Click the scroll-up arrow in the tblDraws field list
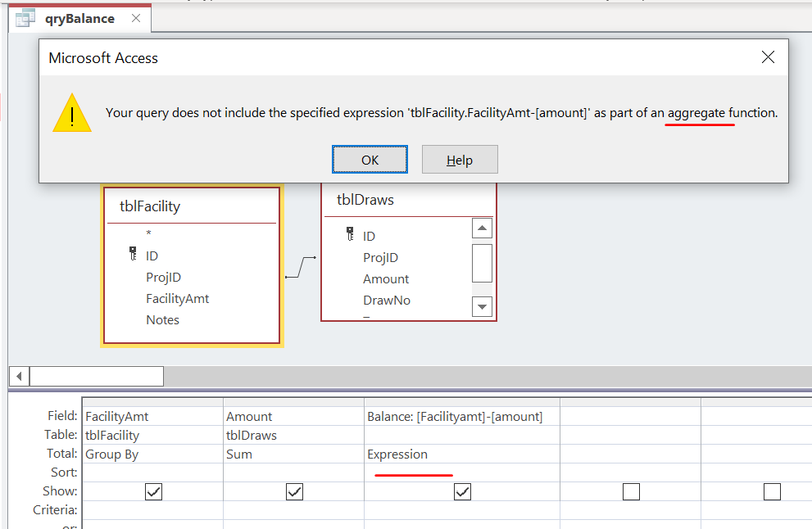Image resolution: width=812 pixels, height=529 pixels. pyautogui.click(x=482, y=228)
